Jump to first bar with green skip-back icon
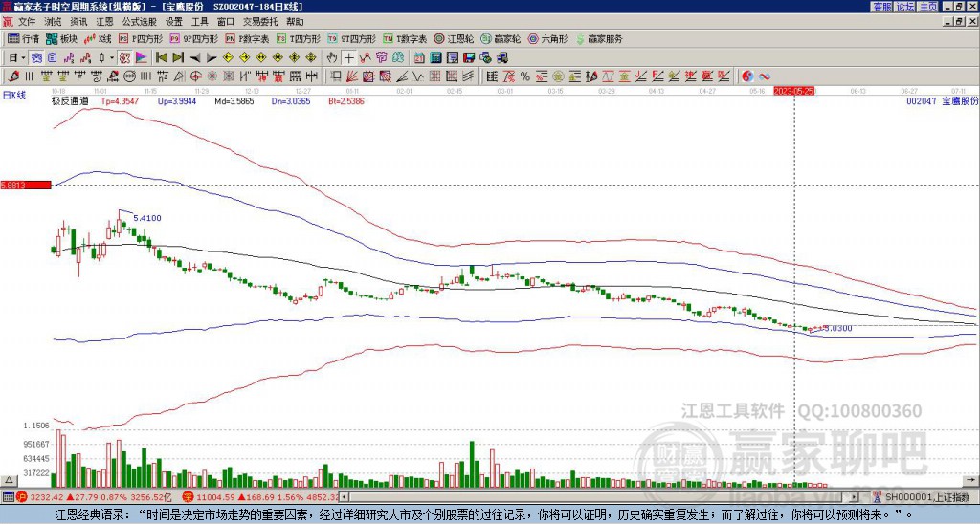Image resolution: width=980 pixels, height=524 pixels. click(x=161, y=57)
